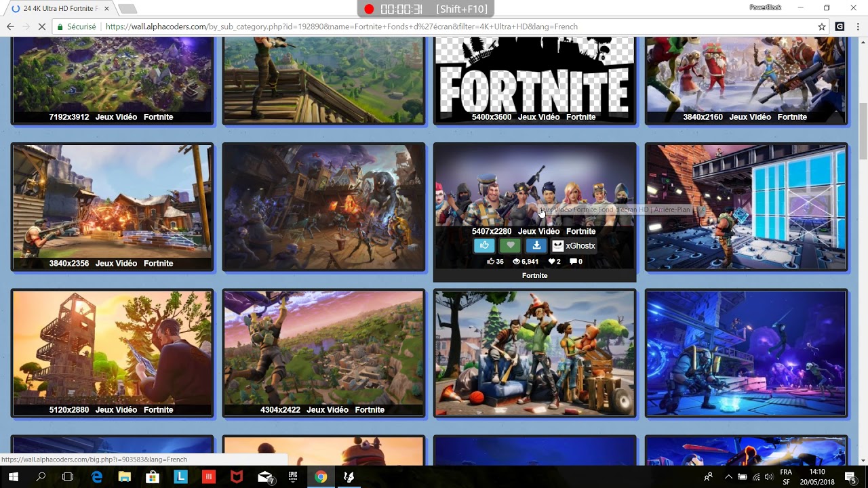
Task: Open a new browser tab
Action: click(127, 8)
